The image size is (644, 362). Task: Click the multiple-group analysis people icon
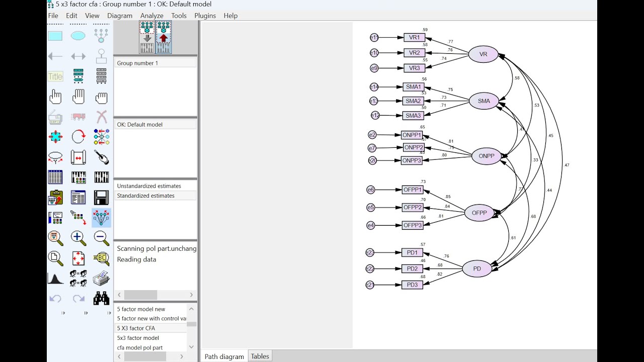(78, 278)
